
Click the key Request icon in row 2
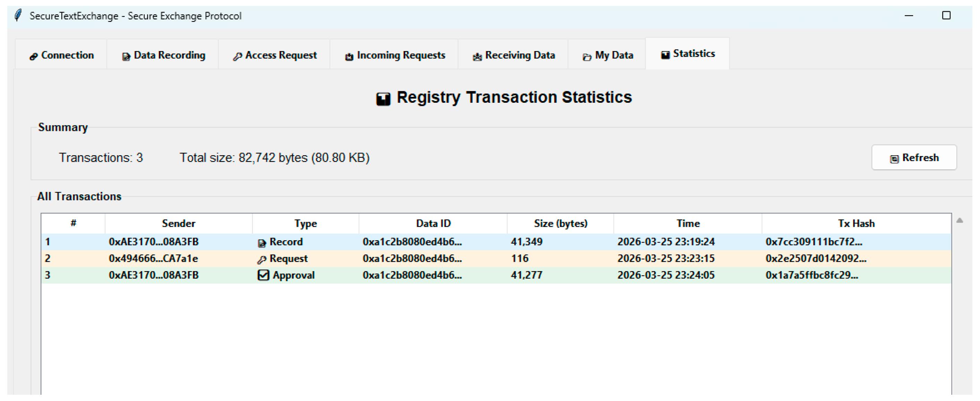tap(261, 260)
